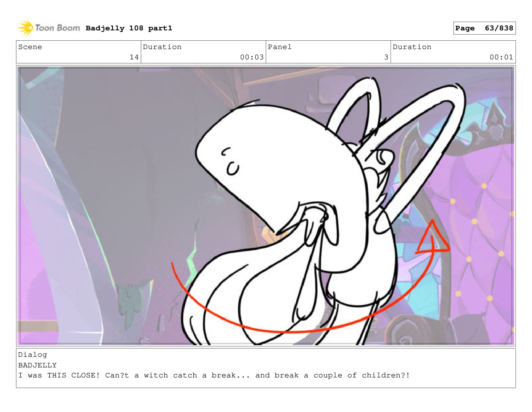The height and width of the screenshot is (412, 532).
Task: Select the title 'Badjelly 108 part1'
Action: [x=129, y=28]
